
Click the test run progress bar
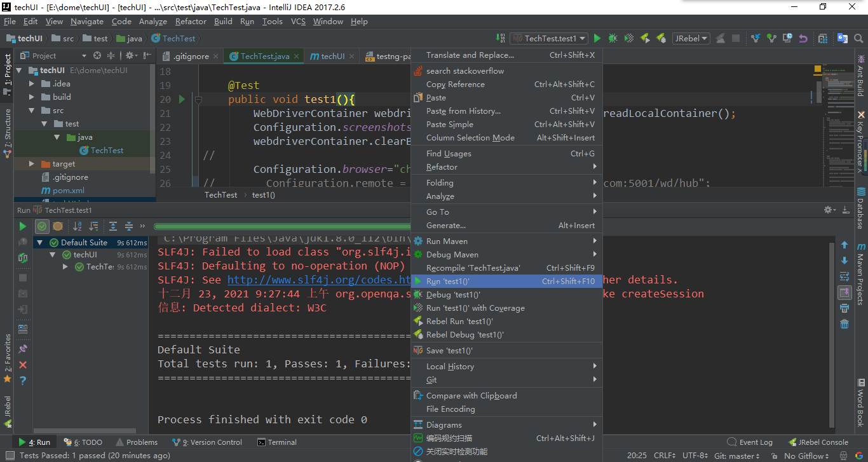tap(283, 226)
